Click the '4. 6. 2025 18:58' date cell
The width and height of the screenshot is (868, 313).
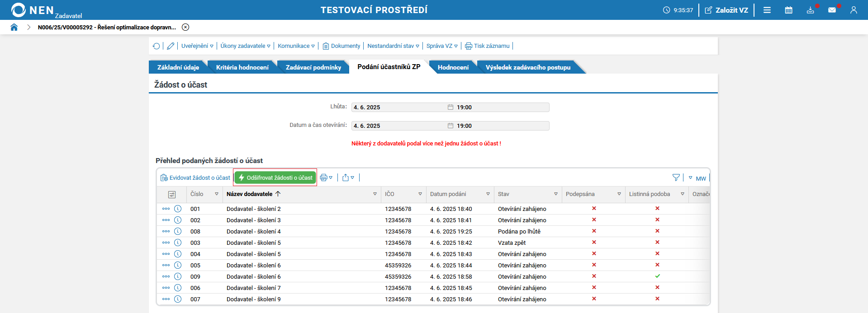(451, 276)
